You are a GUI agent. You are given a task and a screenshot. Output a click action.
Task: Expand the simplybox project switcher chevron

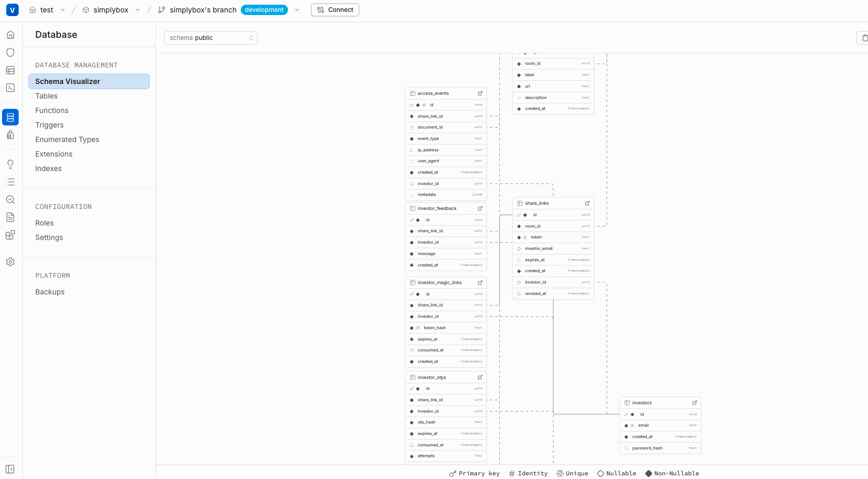138,10
